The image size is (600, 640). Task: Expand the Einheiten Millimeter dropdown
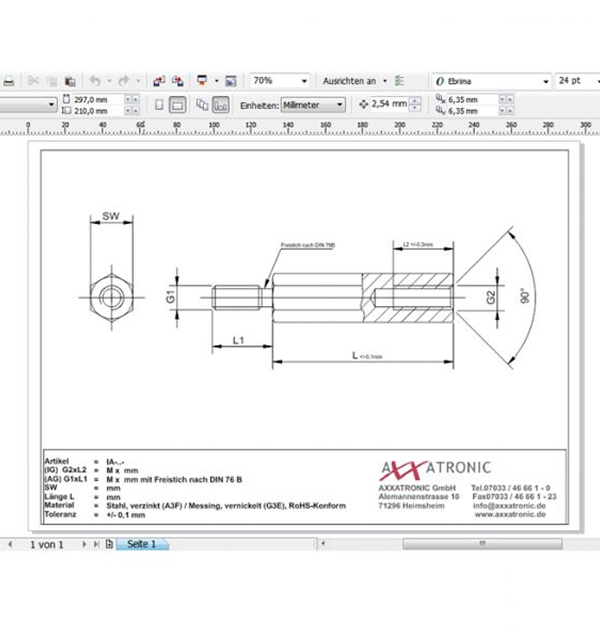click(x=313, y=105)
